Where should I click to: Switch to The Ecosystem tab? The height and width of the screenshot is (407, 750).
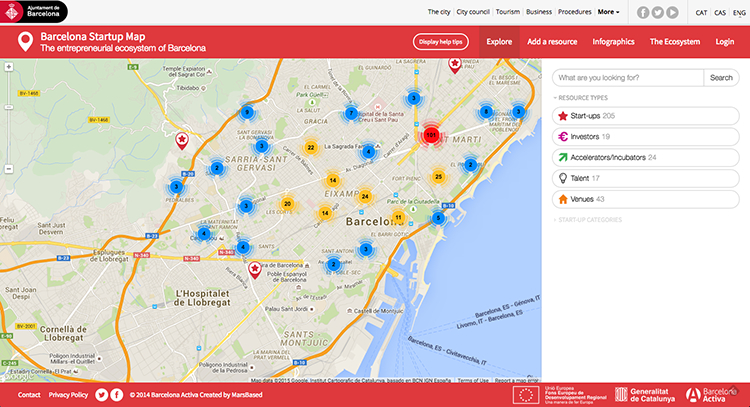click(x=674, y=42)
